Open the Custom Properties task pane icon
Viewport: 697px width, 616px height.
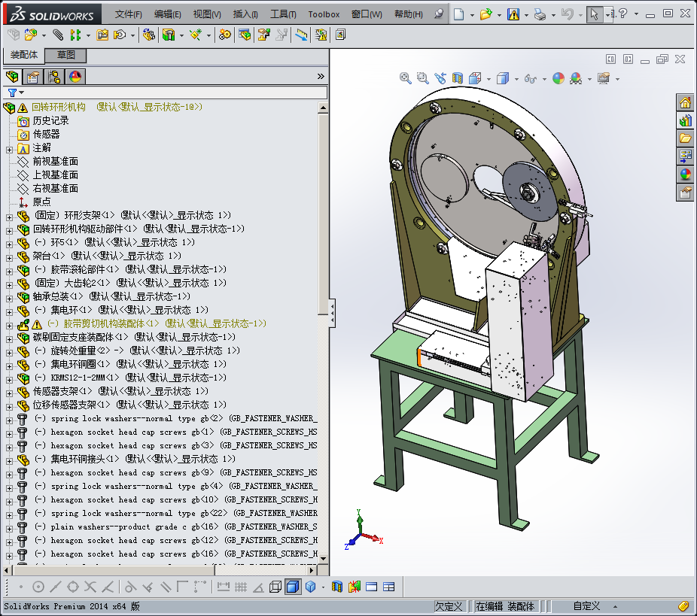pos(686,193)
